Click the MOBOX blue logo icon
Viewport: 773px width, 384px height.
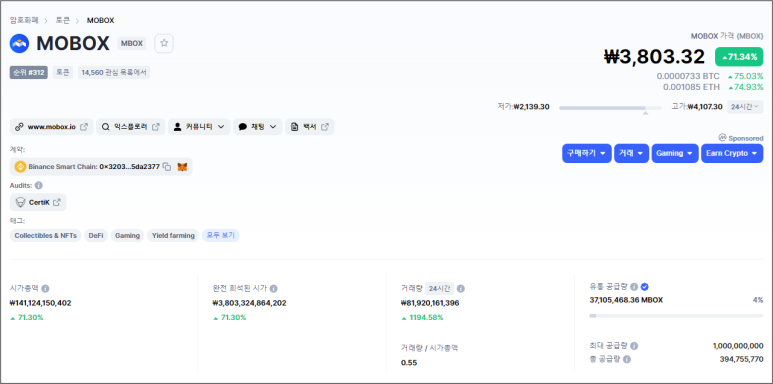(x=19, y=43)
